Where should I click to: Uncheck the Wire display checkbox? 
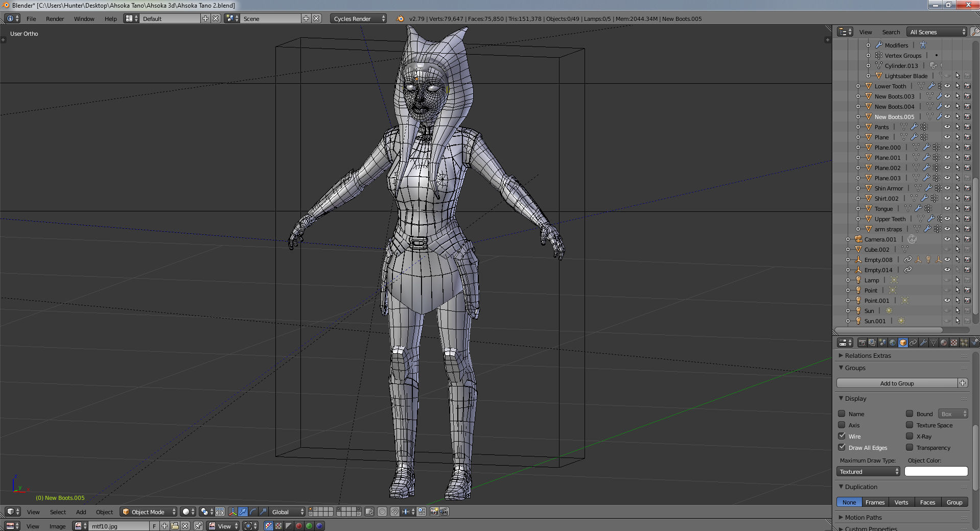pyautogui.click(x=842, y=436)
